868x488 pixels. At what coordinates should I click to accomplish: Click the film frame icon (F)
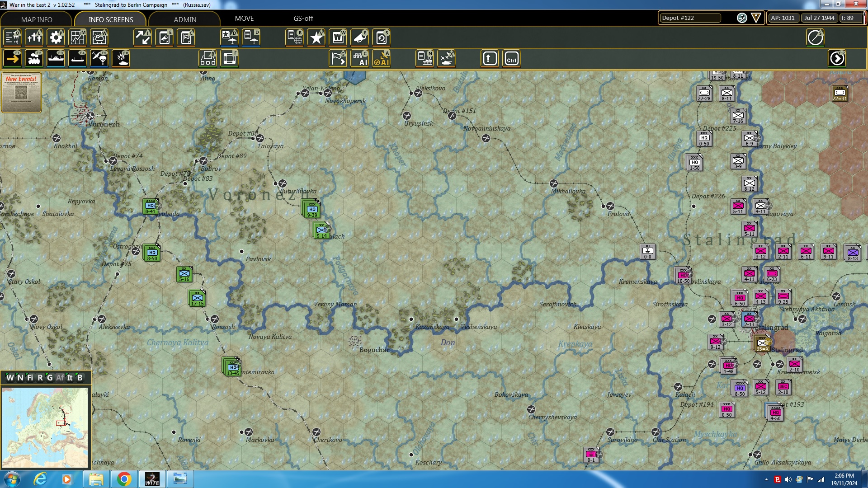(x=230, y=58)
